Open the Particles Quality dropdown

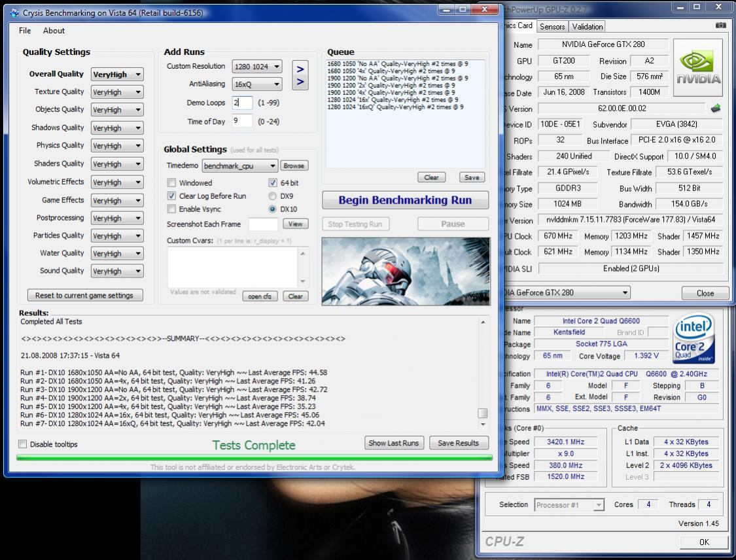point(117,236)
